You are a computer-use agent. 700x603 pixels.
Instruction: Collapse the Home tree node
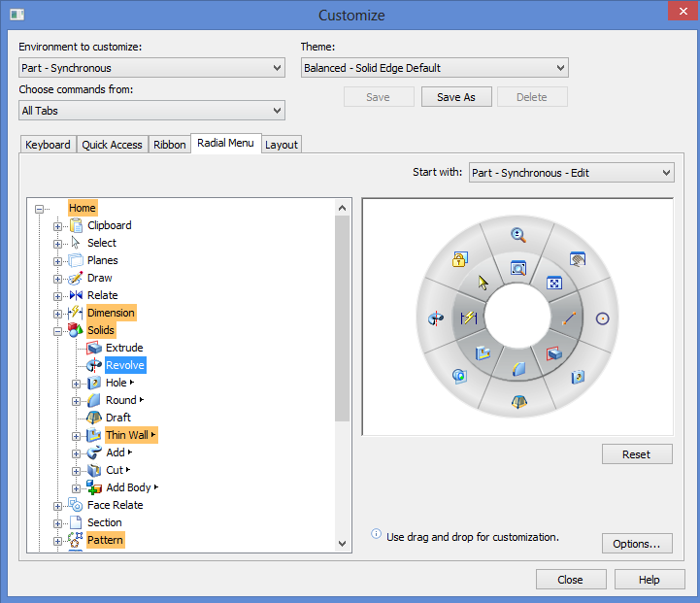click(39, 209)
